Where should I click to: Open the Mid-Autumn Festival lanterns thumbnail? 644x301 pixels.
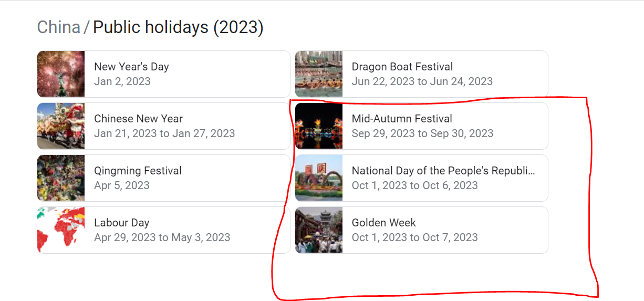tap(319, 126)
